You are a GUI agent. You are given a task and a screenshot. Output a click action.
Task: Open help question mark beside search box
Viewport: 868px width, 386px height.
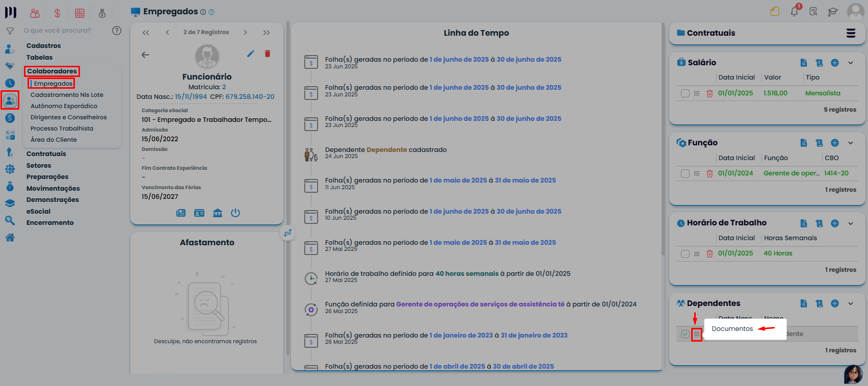point(117,31)
